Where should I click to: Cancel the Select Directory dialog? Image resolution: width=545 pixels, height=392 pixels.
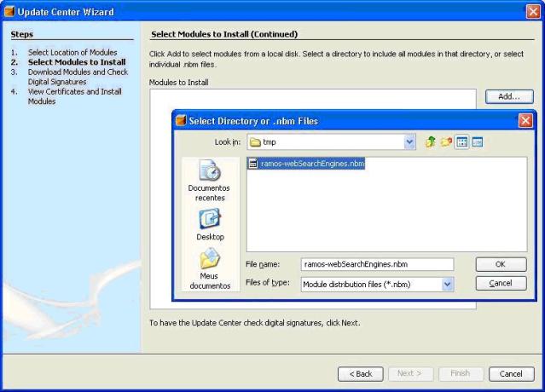point(501,283)
